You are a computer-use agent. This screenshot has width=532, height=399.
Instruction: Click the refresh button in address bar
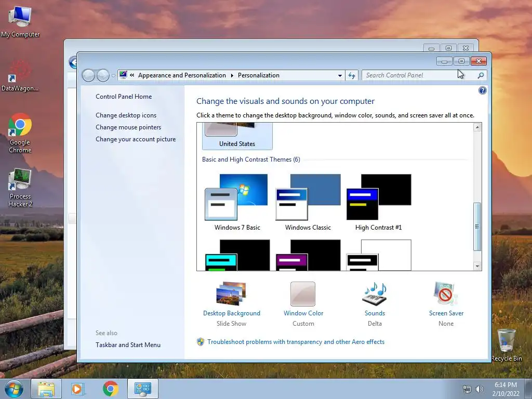click(x=352, y=75)
